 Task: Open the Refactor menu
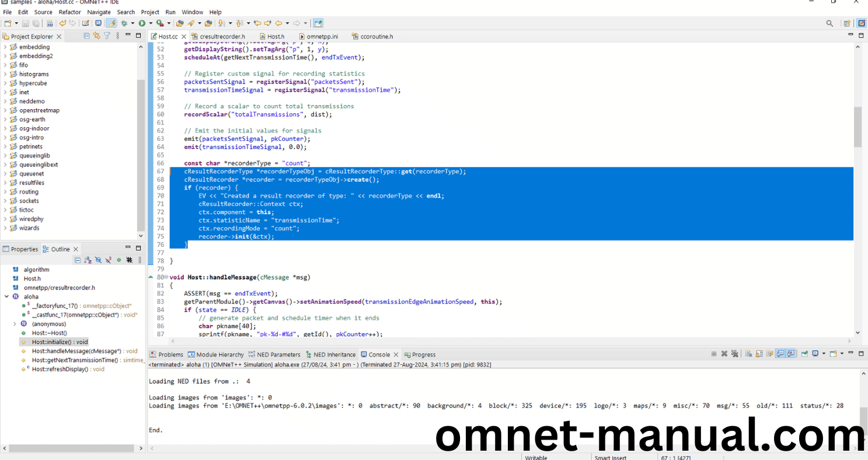point(69,12)
